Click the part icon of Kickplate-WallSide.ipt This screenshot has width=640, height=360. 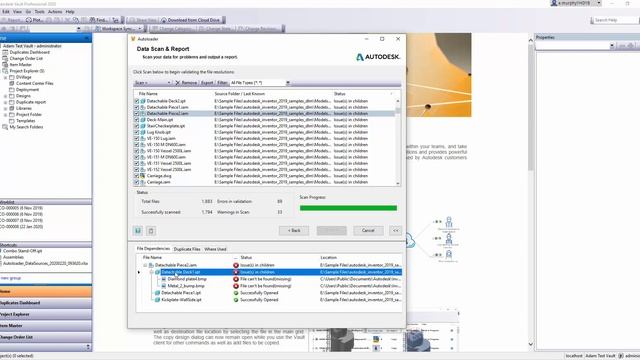coord(157,300)
